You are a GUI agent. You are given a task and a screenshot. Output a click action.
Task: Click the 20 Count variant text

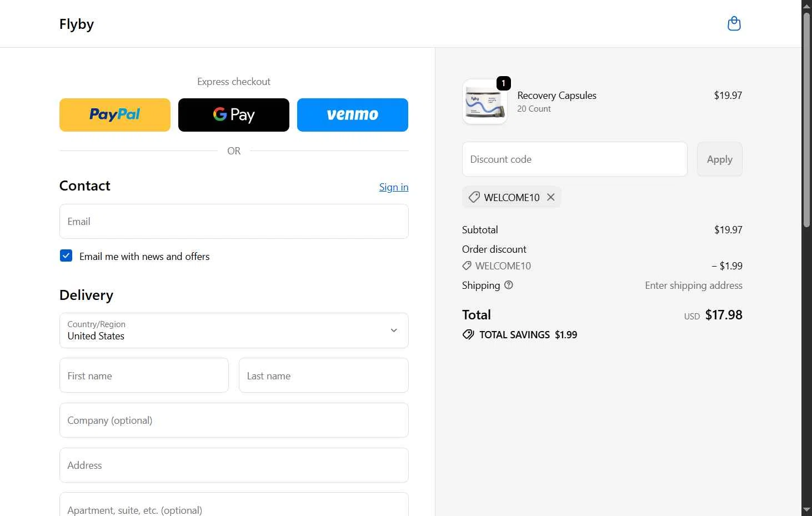(x=534, y=109)
